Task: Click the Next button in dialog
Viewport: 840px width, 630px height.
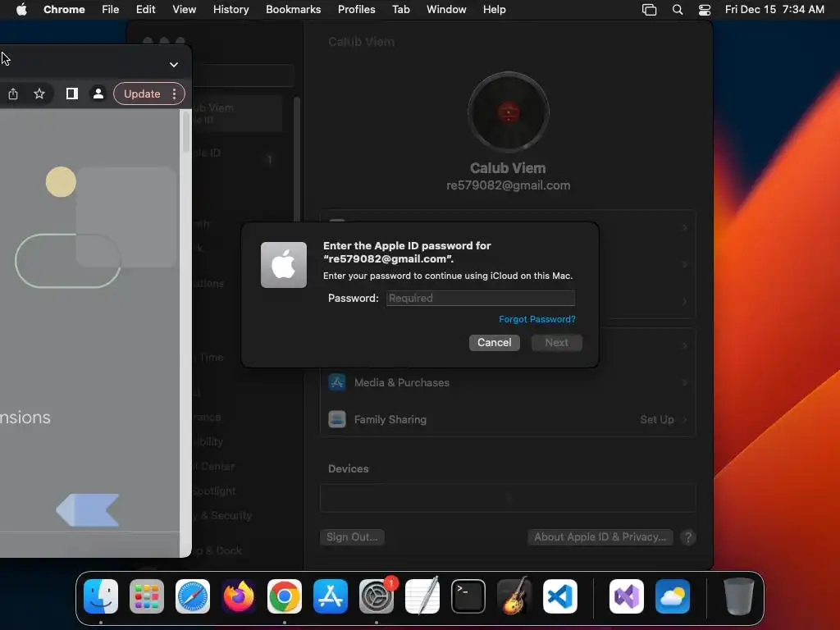Action: (x=557, y=342)
